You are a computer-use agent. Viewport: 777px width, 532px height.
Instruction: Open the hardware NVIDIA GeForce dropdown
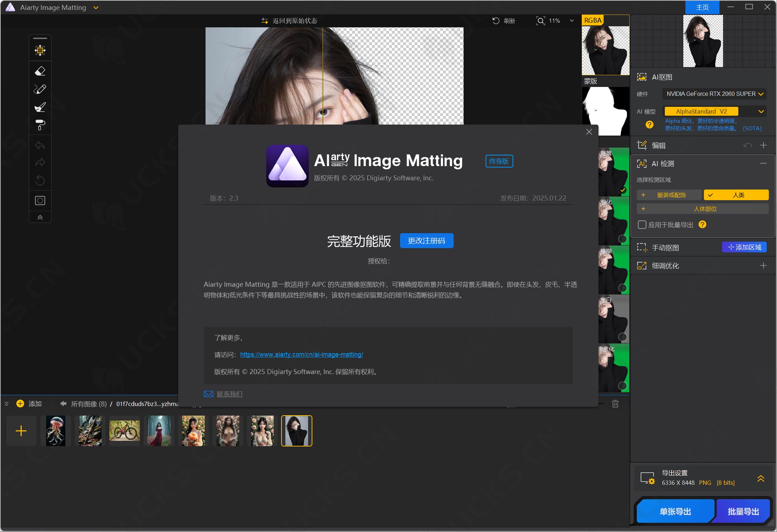(714, 94)
